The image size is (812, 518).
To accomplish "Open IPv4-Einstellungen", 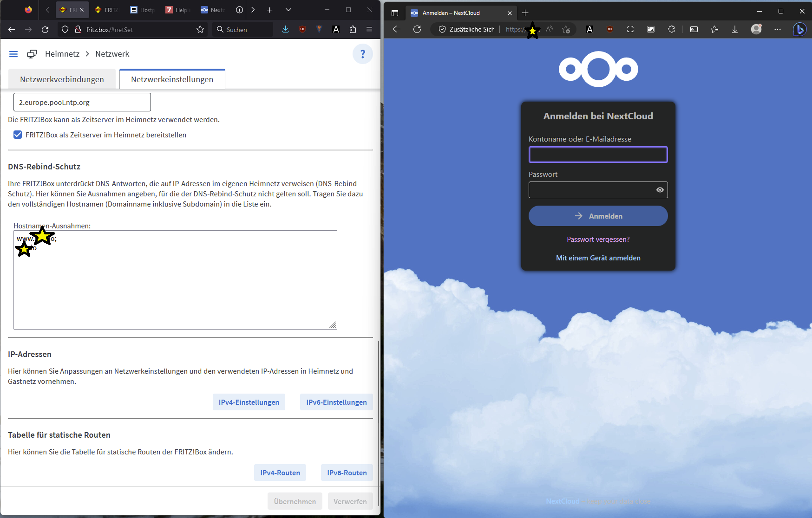I will click(x=249, y=402).
